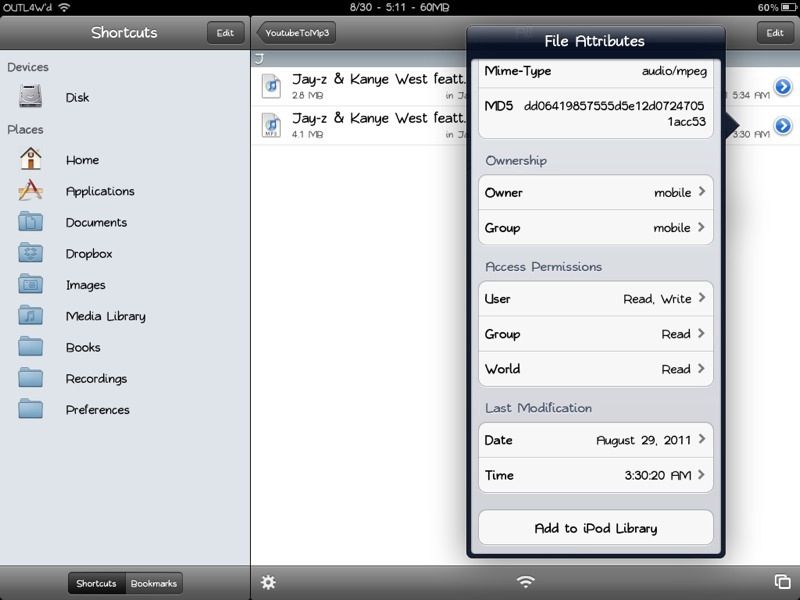Switch to Shortcuts tab
Screen dimensions: 800x600
(96, 583)
